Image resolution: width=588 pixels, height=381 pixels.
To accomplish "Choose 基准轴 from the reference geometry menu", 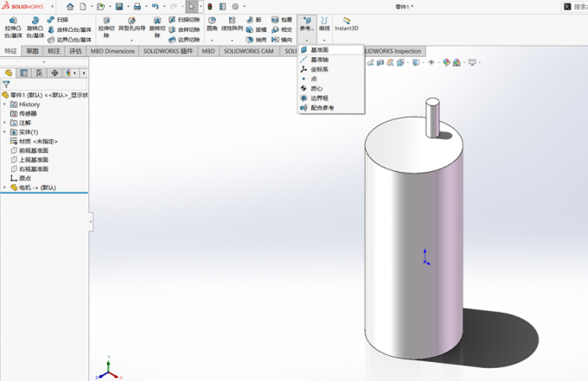I will [330, 60].
